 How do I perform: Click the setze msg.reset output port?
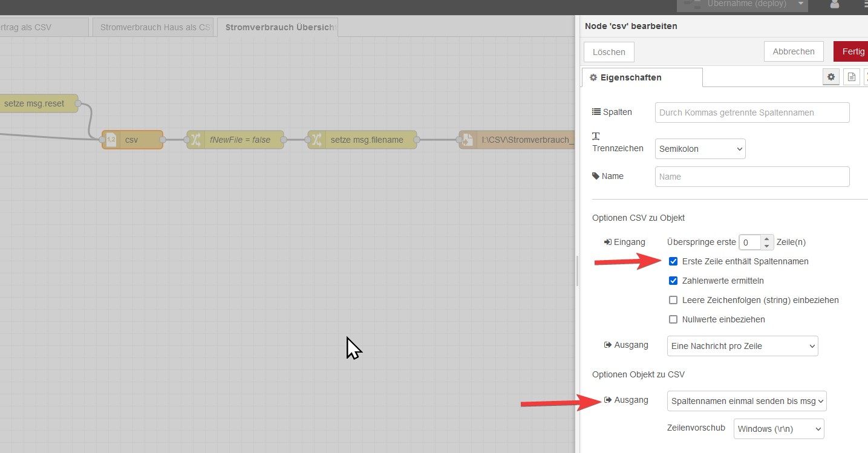[78, 103]
